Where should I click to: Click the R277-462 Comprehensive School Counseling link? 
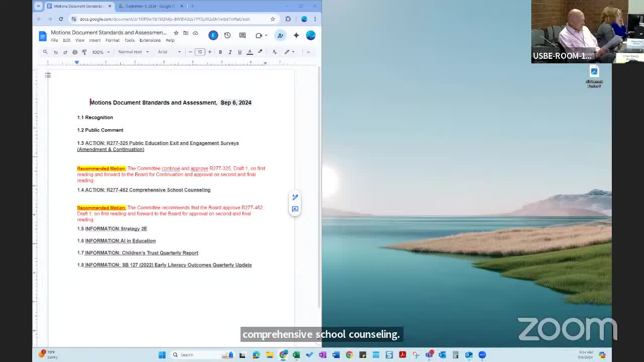(x=158, y=190)
